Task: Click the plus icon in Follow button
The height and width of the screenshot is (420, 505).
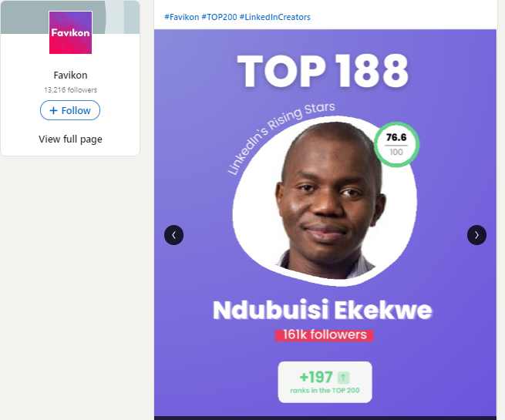Action: [53, 110]
